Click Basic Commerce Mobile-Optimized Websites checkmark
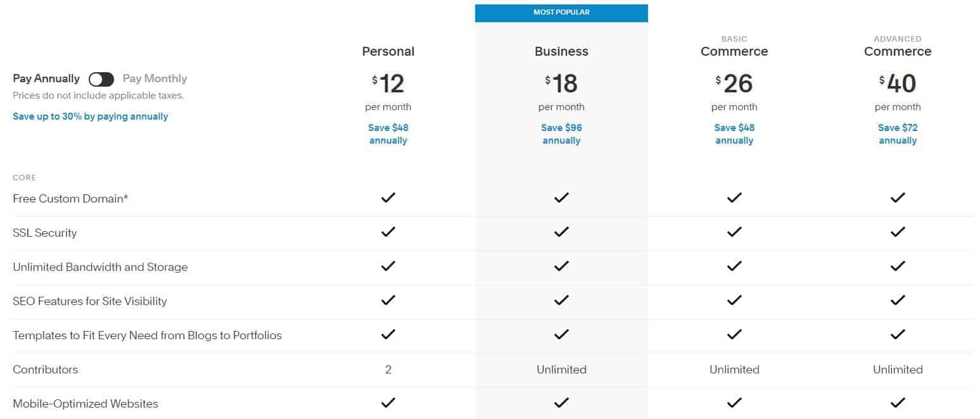Image resolution: width=980 pixels, height=419 pixels. [734, 403]
